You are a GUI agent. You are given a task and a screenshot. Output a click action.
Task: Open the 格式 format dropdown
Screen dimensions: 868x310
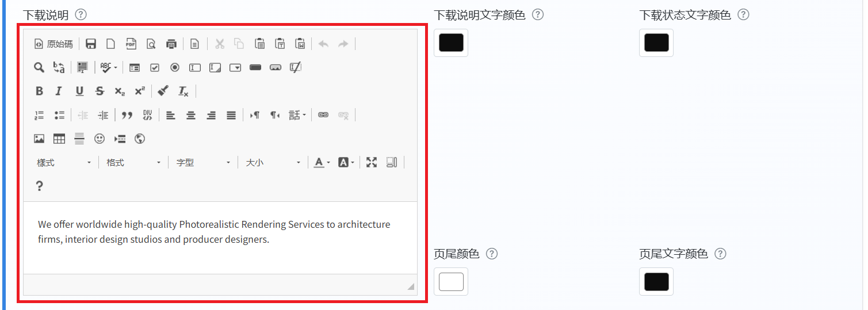tap(133, 163)
